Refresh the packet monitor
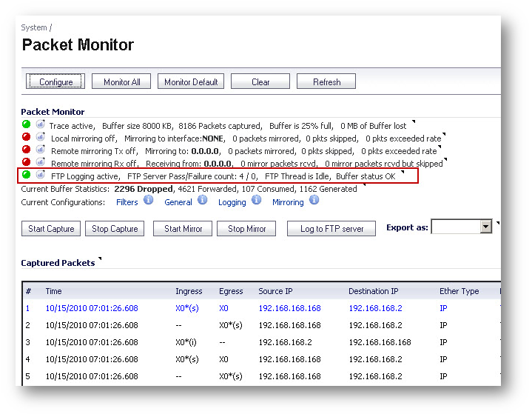 326,81
